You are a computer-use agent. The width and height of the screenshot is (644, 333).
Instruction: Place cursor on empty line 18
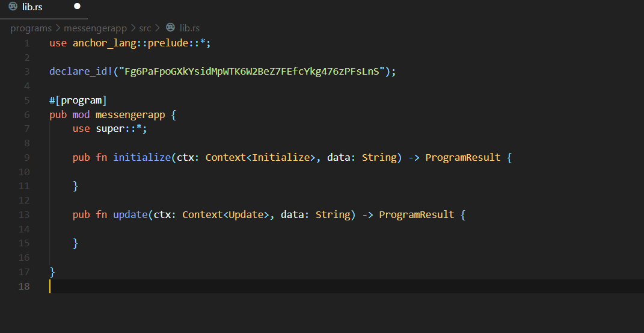coord(345,286)
